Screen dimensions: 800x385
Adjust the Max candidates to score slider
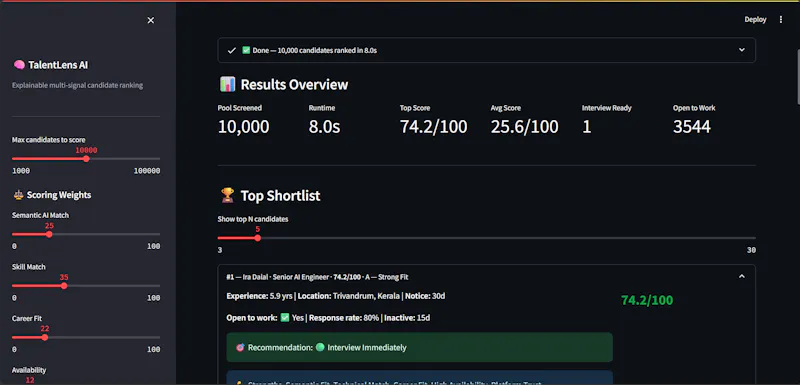(86, 159)
